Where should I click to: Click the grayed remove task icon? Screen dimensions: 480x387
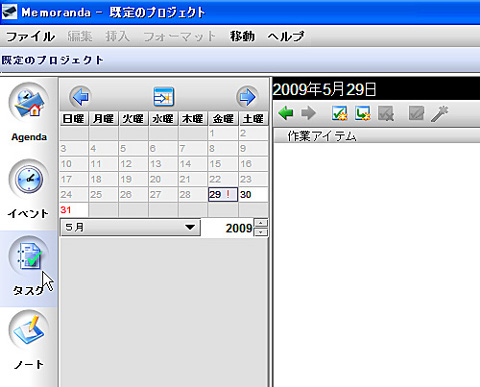(x=386, y=113)
